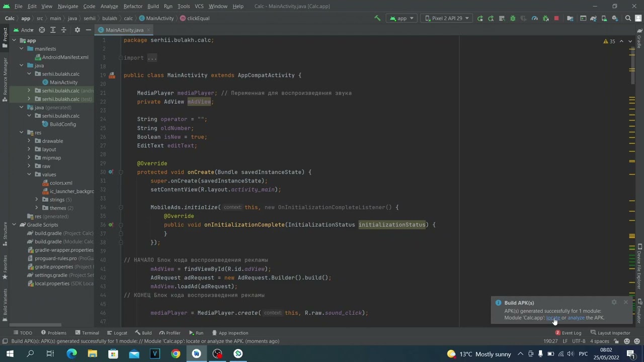Open the Logcat tool window
644x362 pixels.
(x=117, y=333)
